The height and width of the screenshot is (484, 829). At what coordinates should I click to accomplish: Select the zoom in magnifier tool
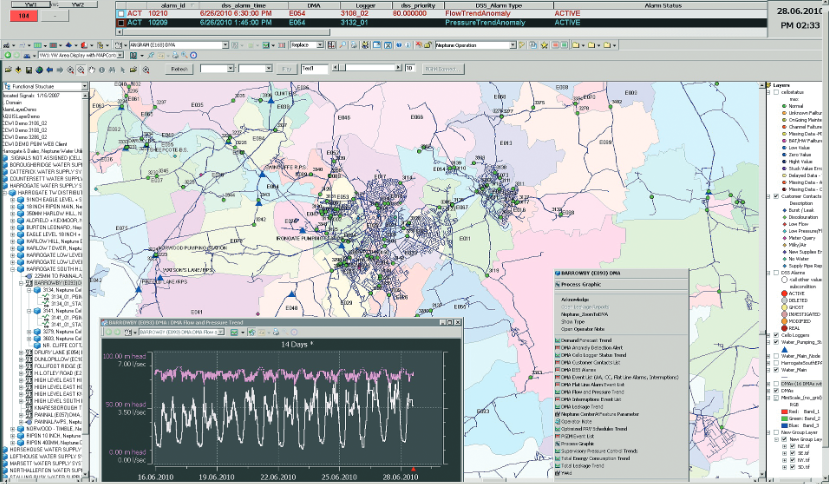(71, 69)
